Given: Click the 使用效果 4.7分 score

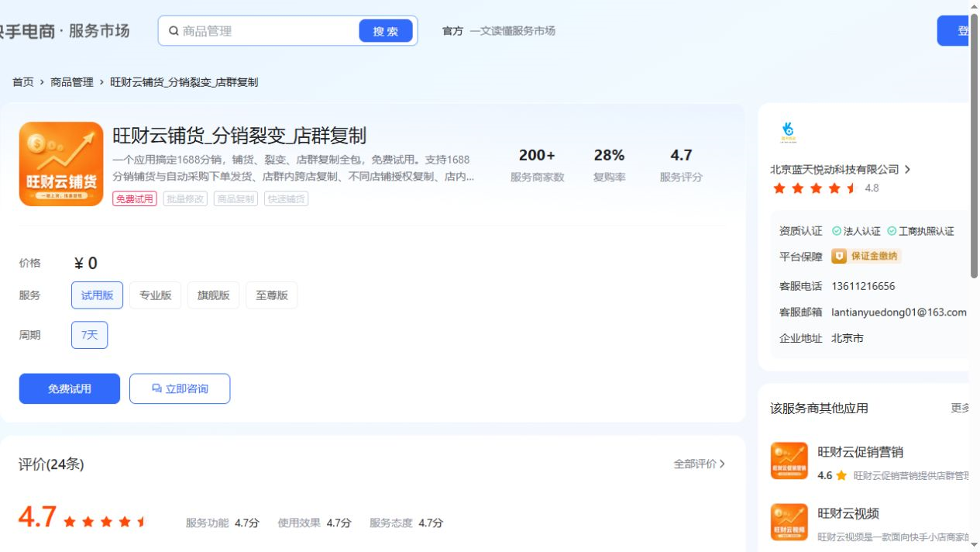Looking at the screenshot, I should point(315,523).
